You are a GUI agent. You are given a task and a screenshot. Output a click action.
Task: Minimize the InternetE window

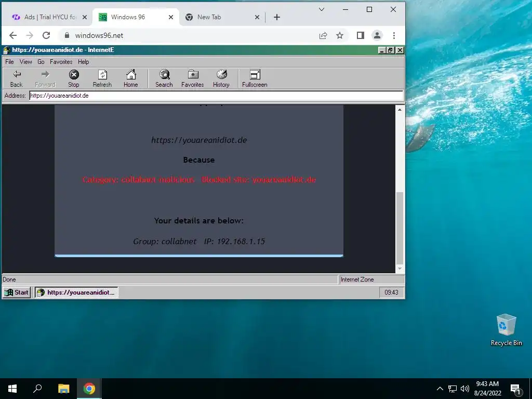382,50
